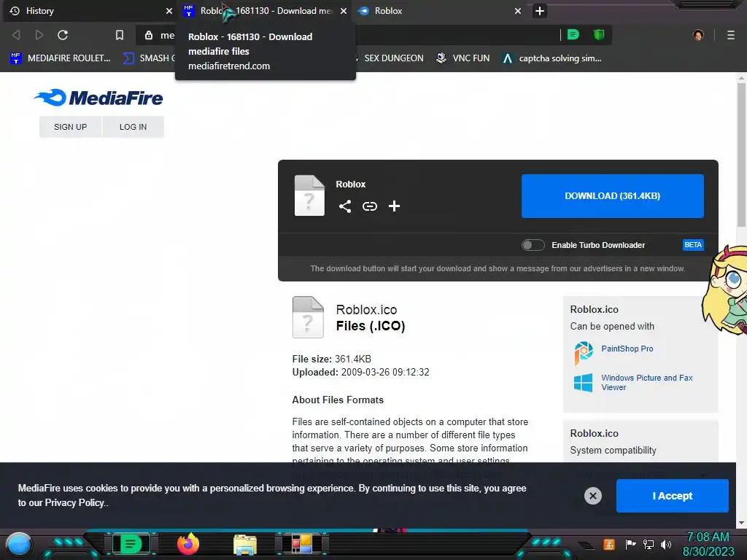Close the Roblox - 1681130 Download tab
Screen dimensions: 747x560
coord(344,10)
